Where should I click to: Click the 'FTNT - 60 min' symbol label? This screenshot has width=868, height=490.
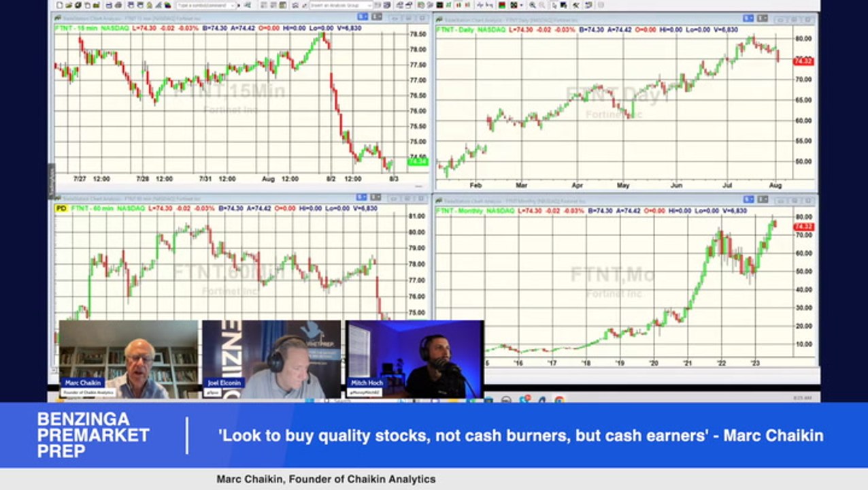pyautogui.click(x=94, y=208)
